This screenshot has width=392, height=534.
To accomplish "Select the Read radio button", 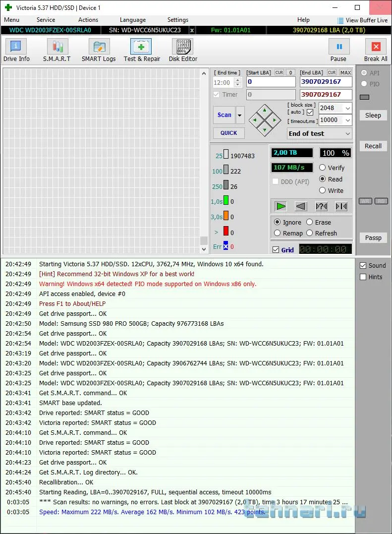I will tap(322, 179).
